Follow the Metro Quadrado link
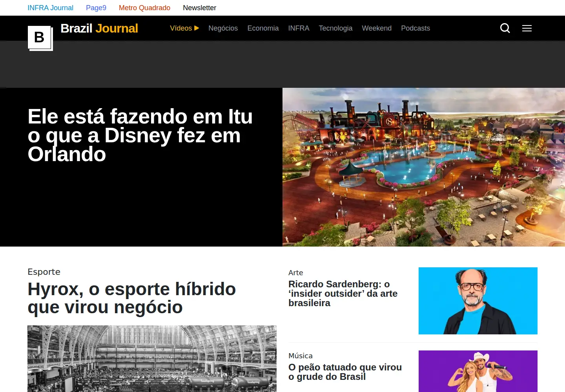The height and width of the screenshot is (392, 565). [x=144, y=8]
